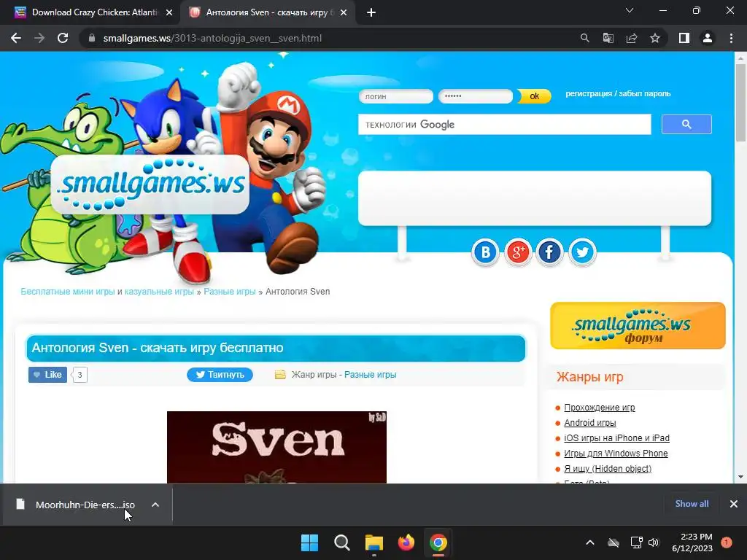Click the yellow ok login button

pos(535,96)
